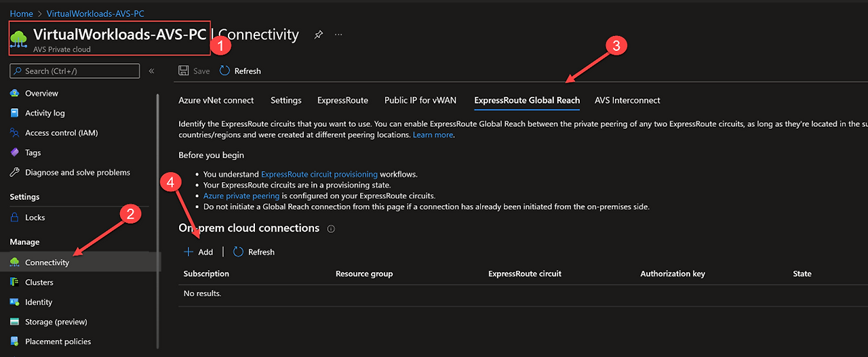Open VirtualWorkloads-AVS-PC breadcrumb link
Image resolution: width=868 pixels, height=357 pixels.
(x=95, y=14)
